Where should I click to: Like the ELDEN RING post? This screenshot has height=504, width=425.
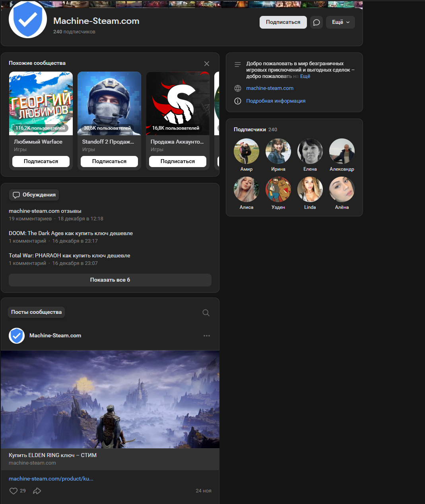pos(14,491)
